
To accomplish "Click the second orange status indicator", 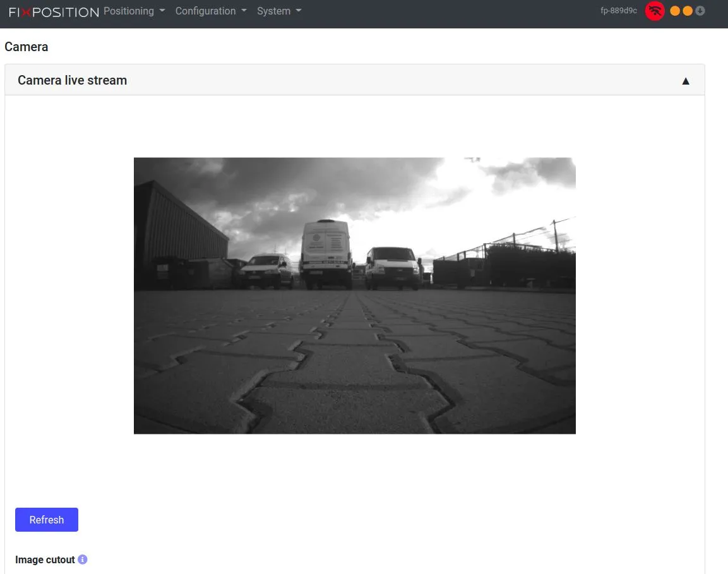I will [x=688, y=11].
